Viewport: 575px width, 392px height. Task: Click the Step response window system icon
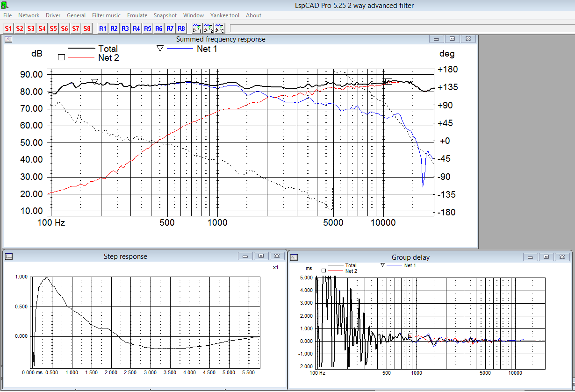(x=9, y=256)
